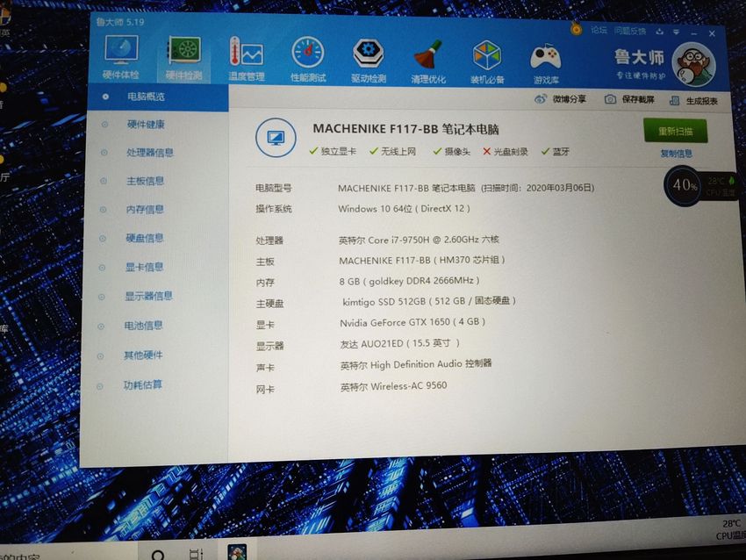
Task: Open the 游戏库 game library controller
Action: coord(546,64)
